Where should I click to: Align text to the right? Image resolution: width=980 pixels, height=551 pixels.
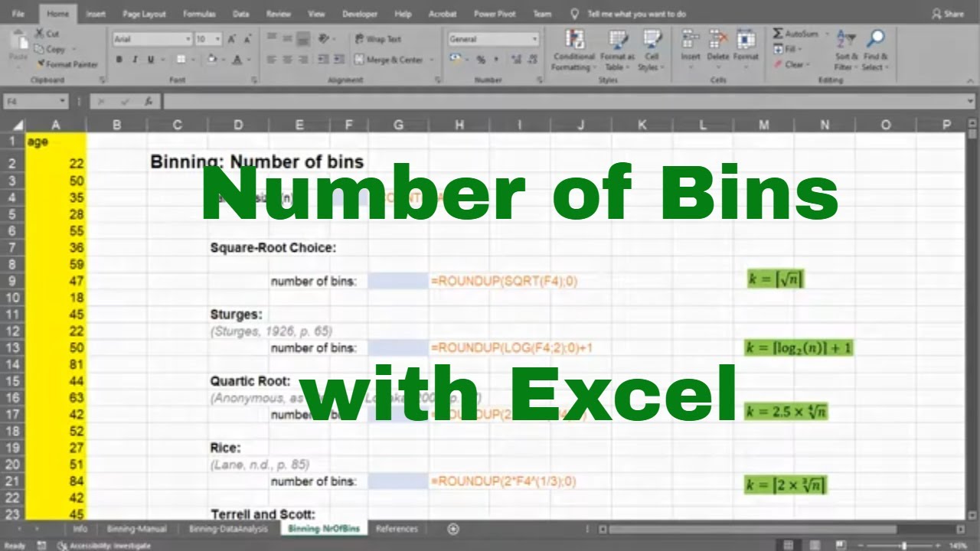point(302,60)
